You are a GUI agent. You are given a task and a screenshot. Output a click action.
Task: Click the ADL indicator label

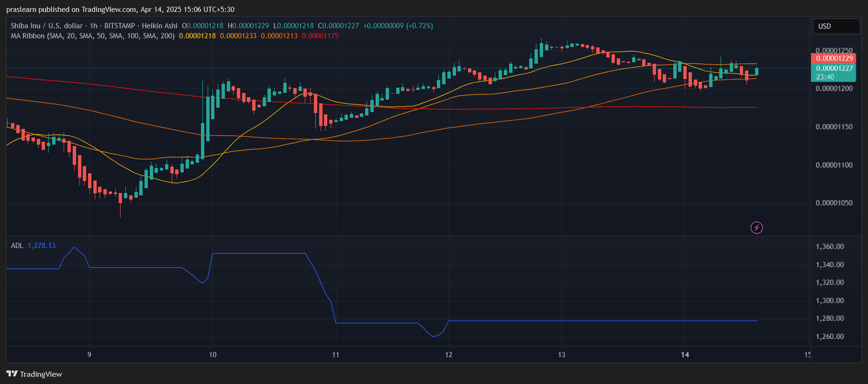pyautogui.click(x=17, y=246)
